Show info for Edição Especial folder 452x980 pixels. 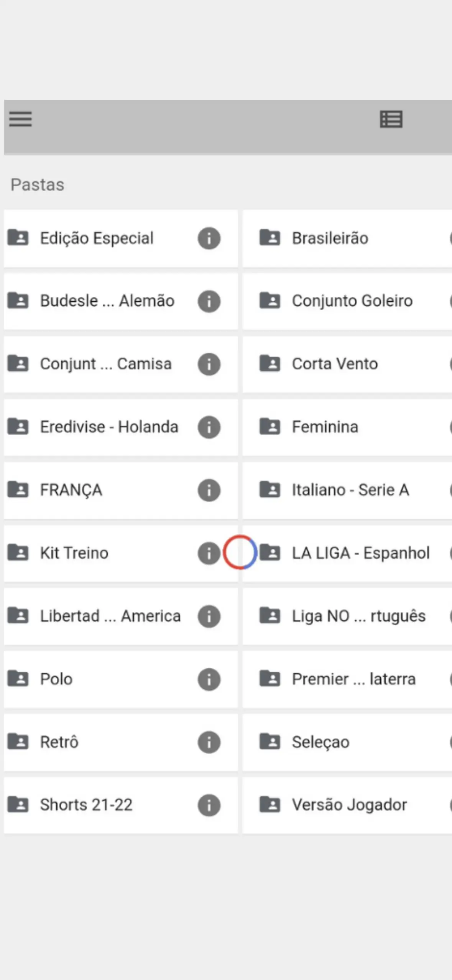209,238
